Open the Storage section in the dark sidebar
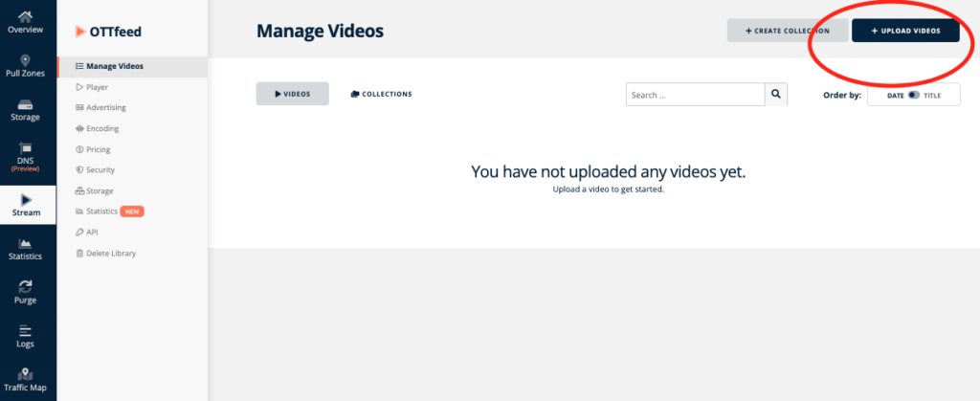Screen dimensions: 980x401 click(26, 109)
